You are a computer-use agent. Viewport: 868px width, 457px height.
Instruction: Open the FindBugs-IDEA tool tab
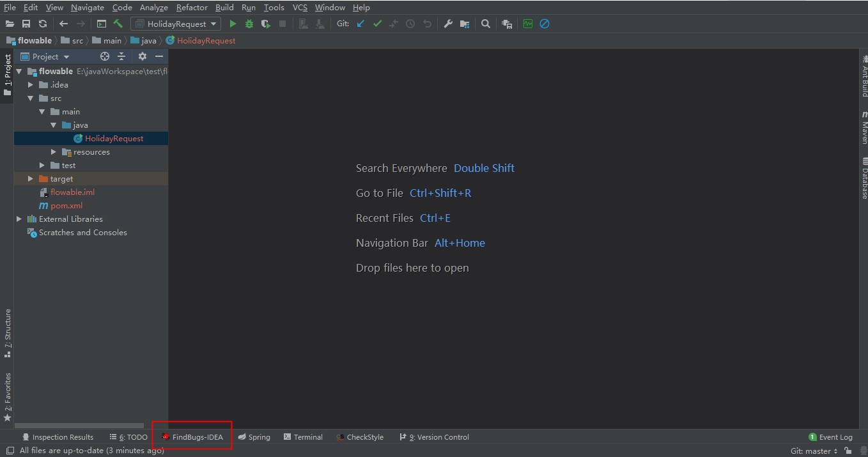[x=192, y=437]
